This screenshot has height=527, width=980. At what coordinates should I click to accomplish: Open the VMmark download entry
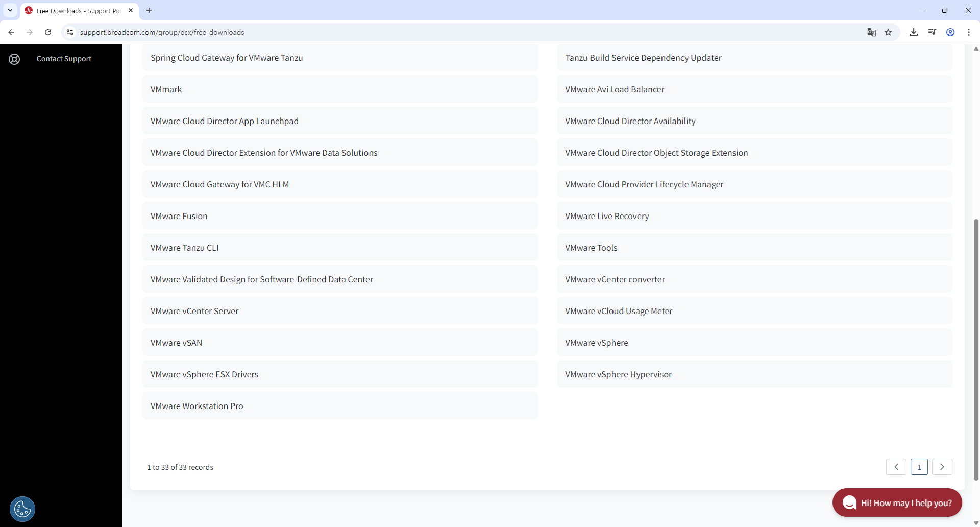click(x=340, y=89)
